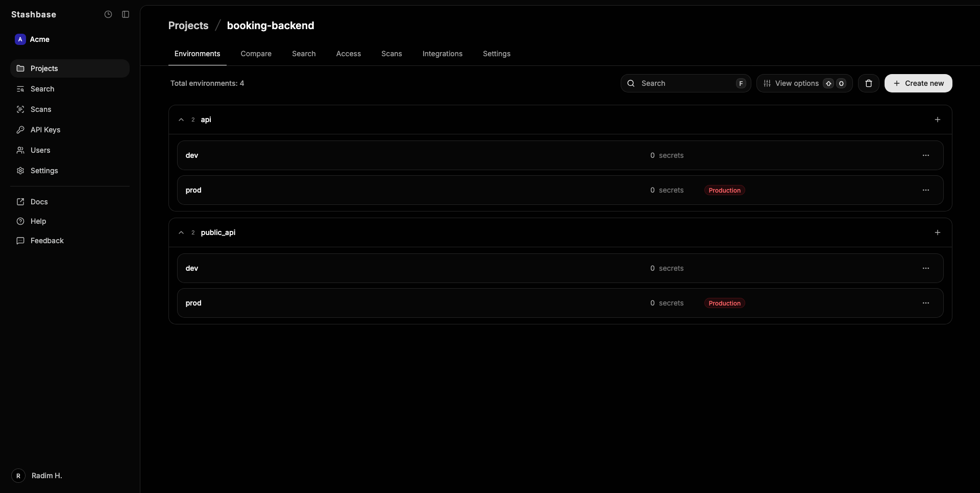
Task: Switch to the Compare tab
Action: 256,54
